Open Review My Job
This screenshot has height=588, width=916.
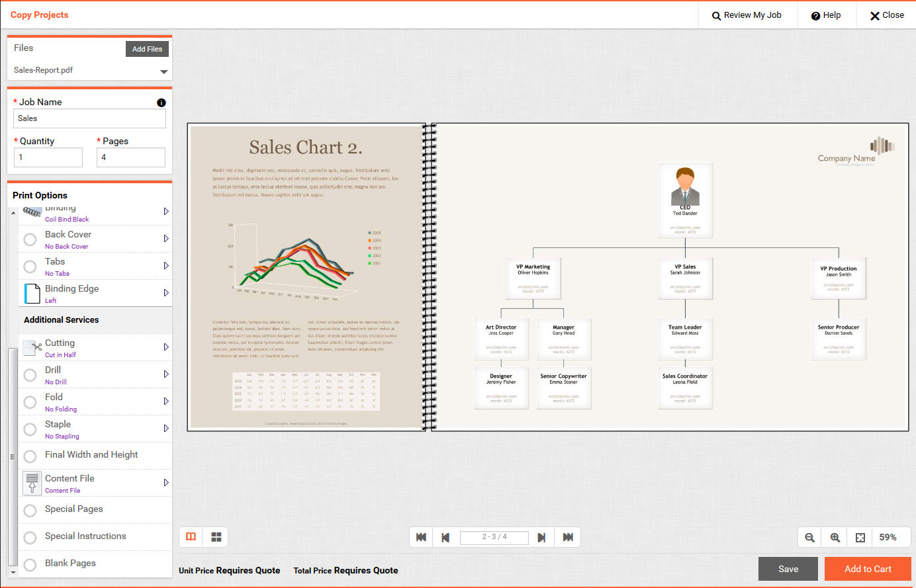point(746,15)
